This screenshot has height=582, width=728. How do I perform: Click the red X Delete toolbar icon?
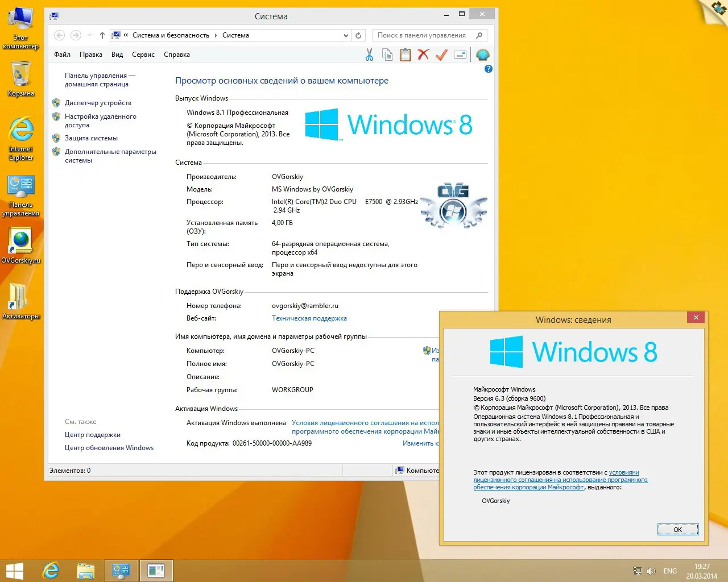pos(423,55)
